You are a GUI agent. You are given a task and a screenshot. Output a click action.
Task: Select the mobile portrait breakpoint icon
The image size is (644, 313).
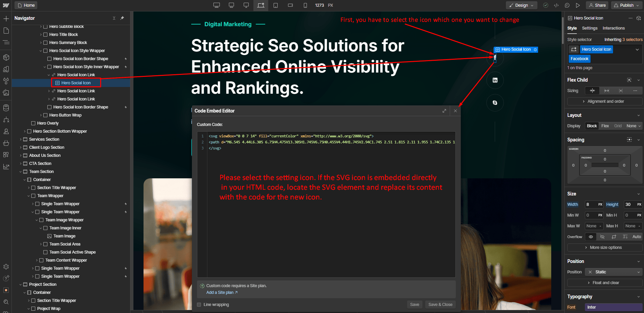click(305, 5)
